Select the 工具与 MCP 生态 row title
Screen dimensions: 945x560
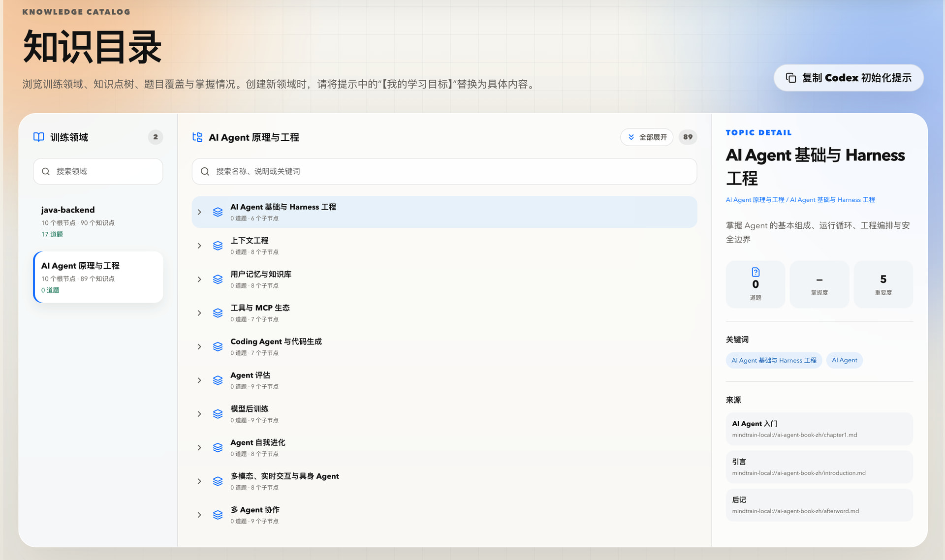pos(260,308)
